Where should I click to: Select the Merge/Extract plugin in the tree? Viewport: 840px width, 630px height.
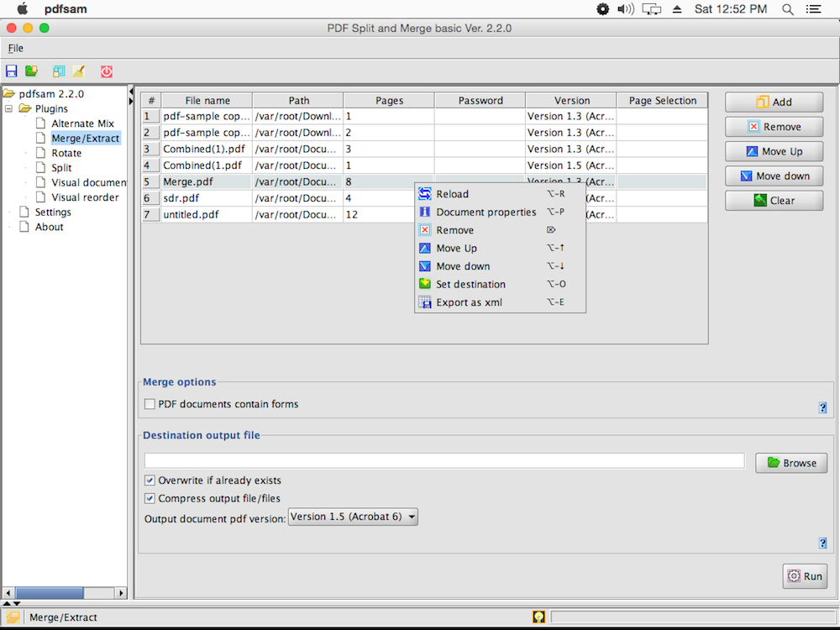pyautogui.click(x=85, y=139)
